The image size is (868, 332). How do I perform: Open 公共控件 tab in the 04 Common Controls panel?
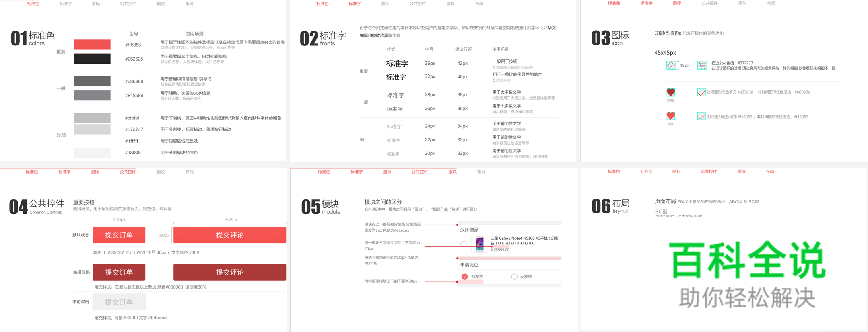tap(128, 172)
